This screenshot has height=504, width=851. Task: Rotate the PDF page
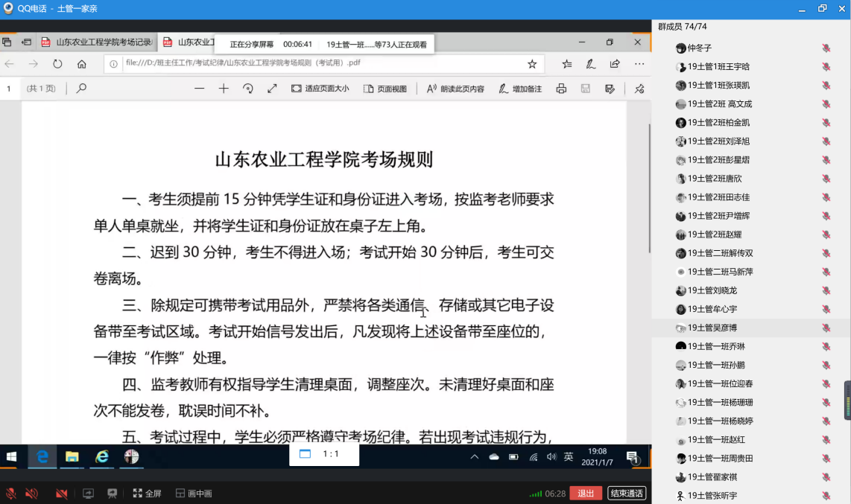(x=248, y=89)
